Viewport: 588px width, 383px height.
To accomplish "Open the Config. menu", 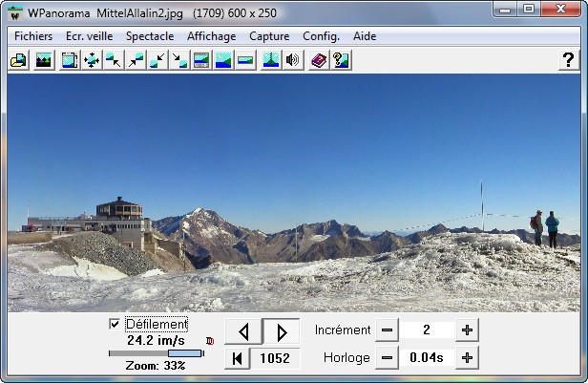I will [x=321, y=36].
